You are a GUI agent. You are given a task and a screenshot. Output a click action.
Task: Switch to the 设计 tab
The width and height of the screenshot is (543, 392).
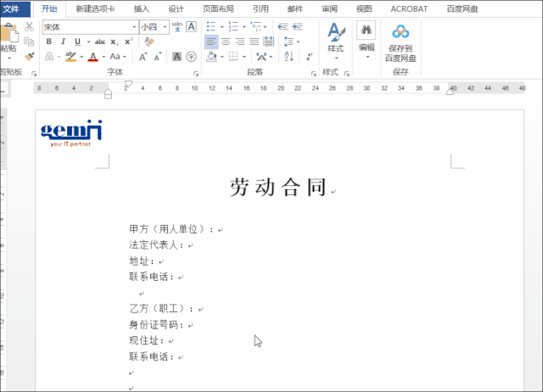pyautogui.click(x=176, y=9)
